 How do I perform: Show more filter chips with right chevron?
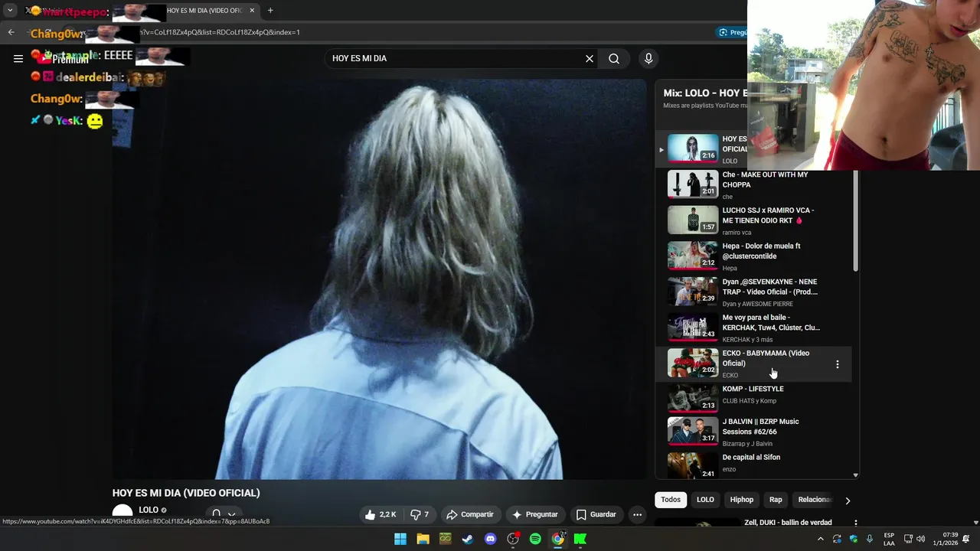pyautogui.click(x=848, y=500)
